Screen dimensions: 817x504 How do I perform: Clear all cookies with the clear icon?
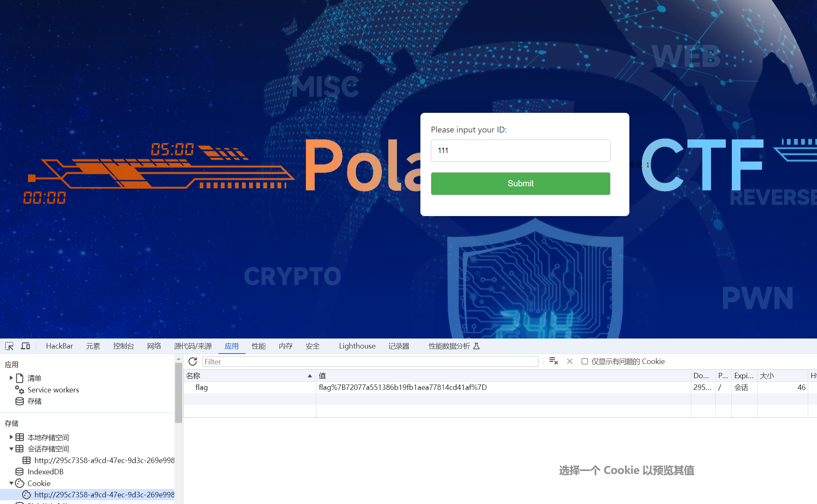tap(553, 361)
